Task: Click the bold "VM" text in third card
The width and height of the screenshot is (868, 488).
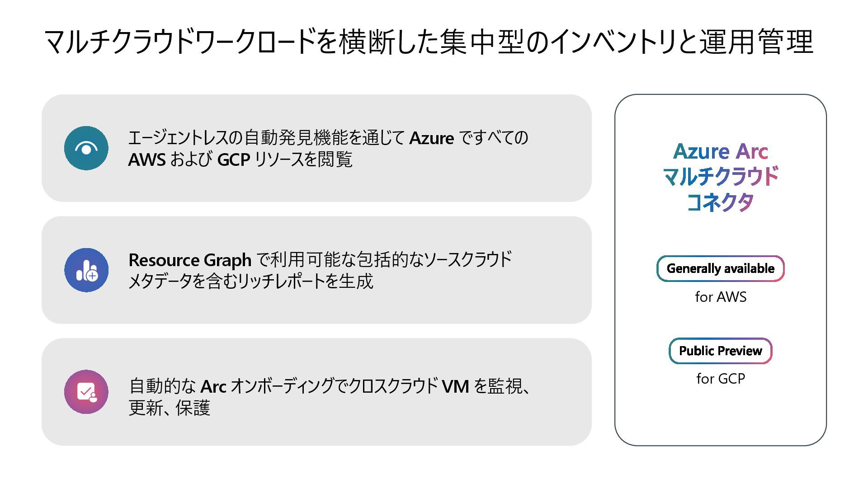Action: click(455, 387)
